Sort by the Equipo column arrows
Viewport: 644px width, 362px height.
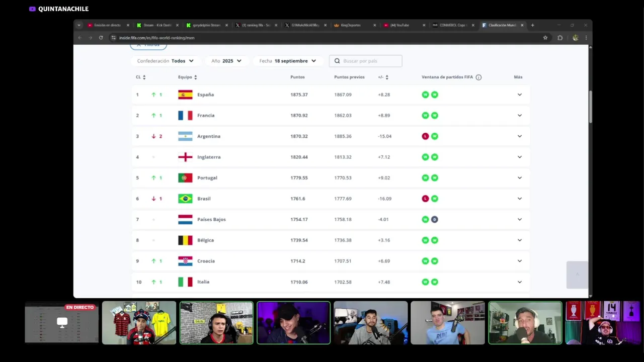coord(195,77)
